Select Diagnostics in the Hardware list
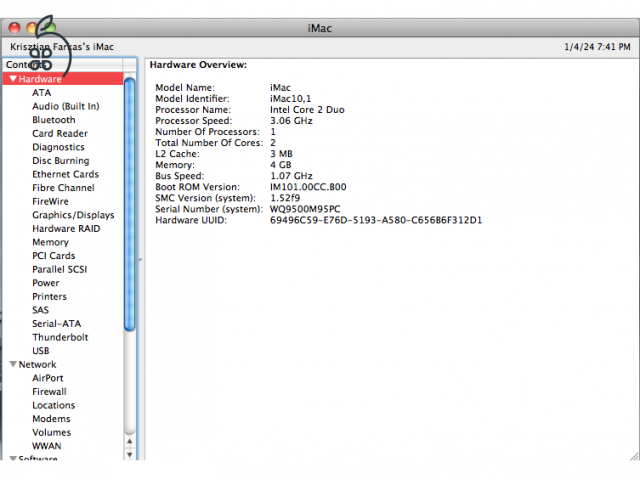 pyautogui.click(x=58, y=147)
